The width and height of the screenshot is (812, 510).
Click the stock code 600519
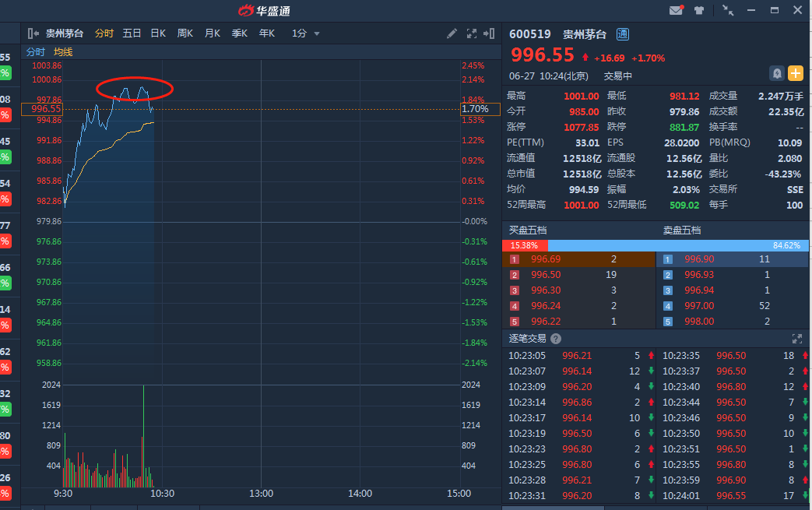(529, 34)
